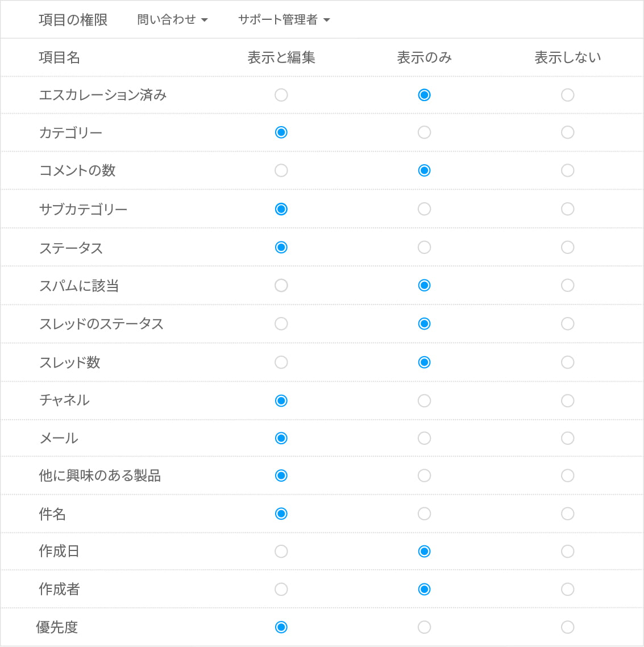Set エスカレーション済み to 表示しない
The image size is (644, 647).
pyautogui.click(x=567, y=95)
